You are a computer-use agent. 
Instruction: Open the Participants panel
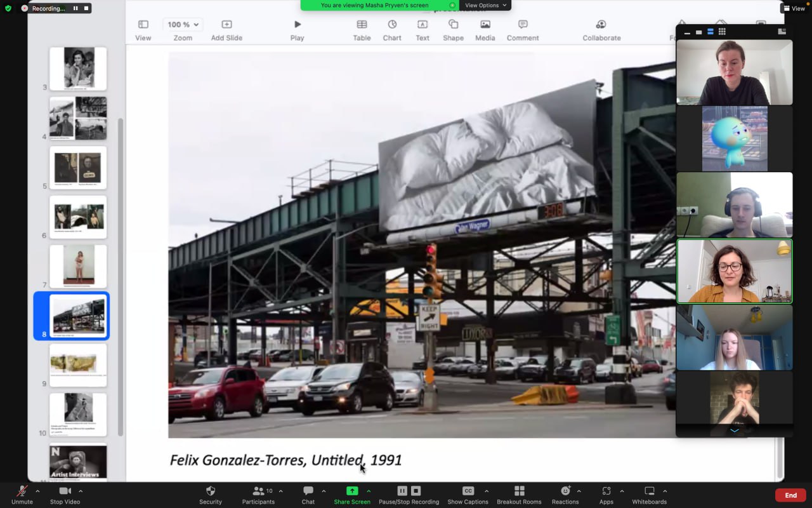pos(258,491)
